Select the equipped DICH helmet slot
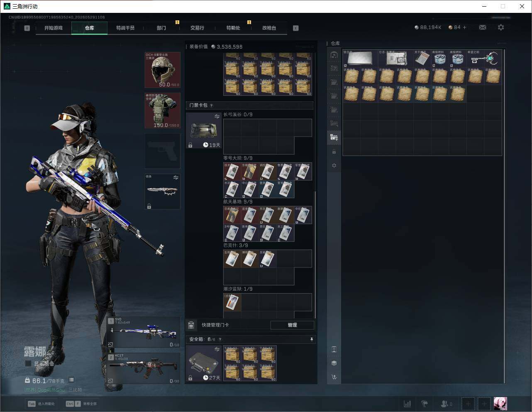The width and height of the screenshot is (532, 412). tap(162, 70)
